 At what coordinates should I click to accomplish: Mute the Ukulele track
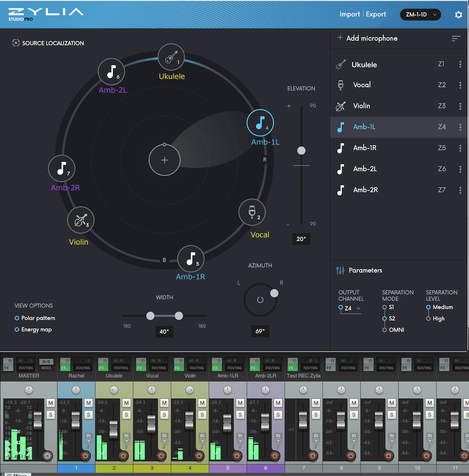[126, 403]
